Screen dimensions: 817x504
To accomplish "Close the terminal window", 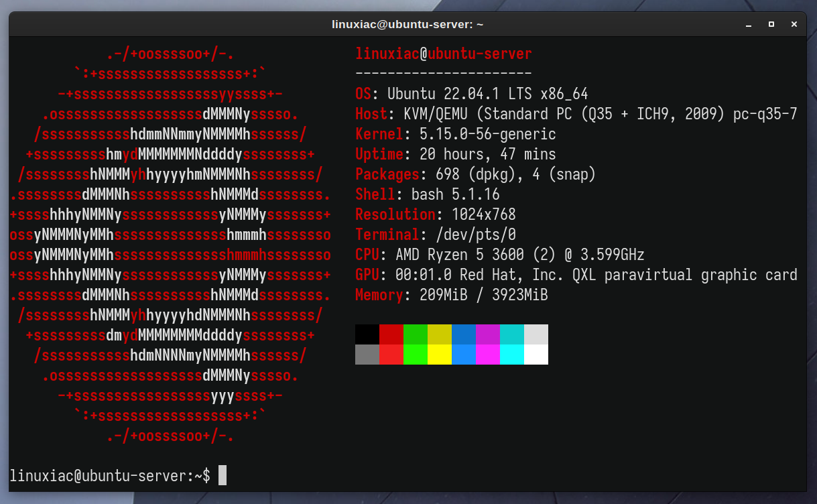I will [794, 24].
